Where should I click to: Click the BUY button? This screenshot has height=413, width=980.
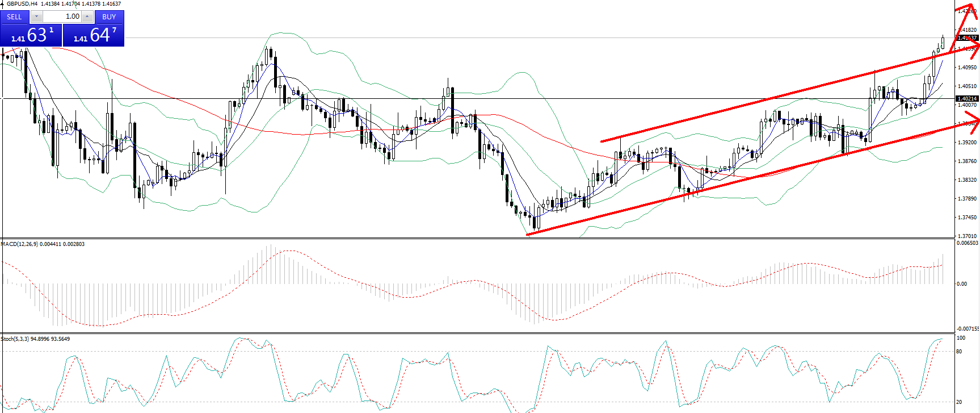(109, 16)
